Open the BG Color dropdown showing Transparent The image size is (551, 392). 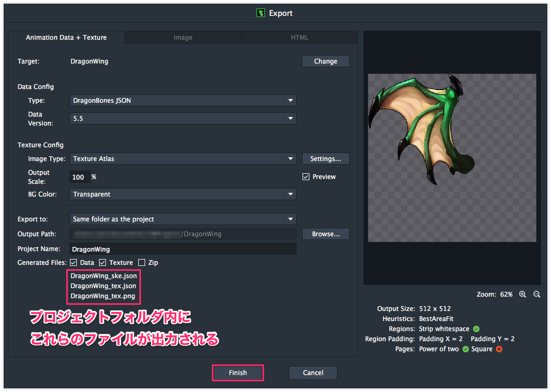tap(183, 194)
